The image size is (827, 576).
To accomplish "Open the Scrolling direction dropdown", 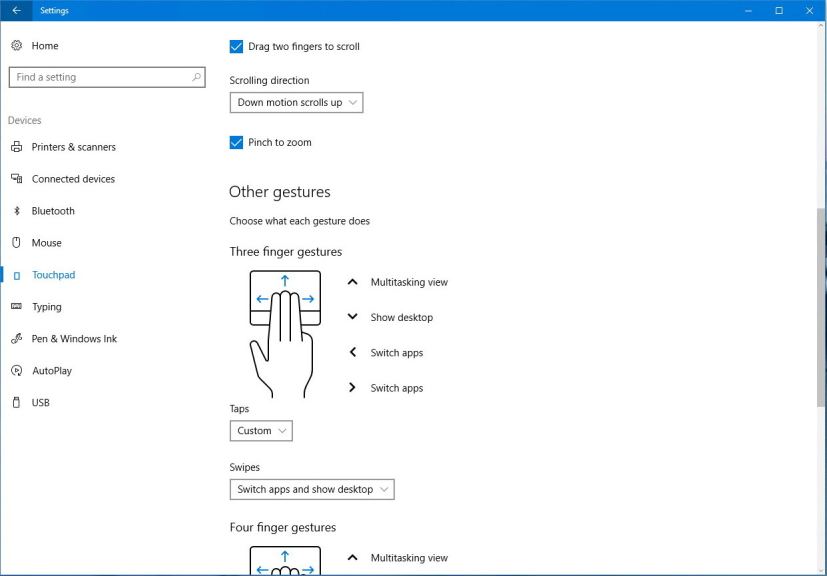I will click(x=296, y=102).
